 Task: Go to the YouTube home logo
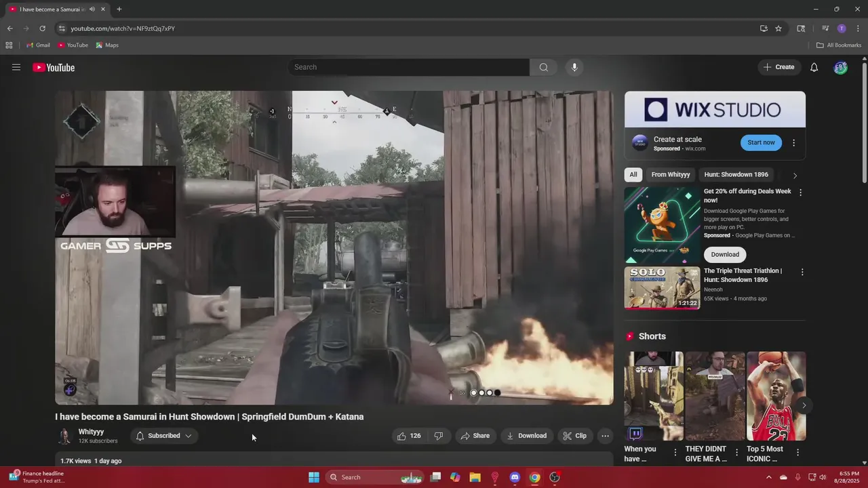(x=54, y=67)
